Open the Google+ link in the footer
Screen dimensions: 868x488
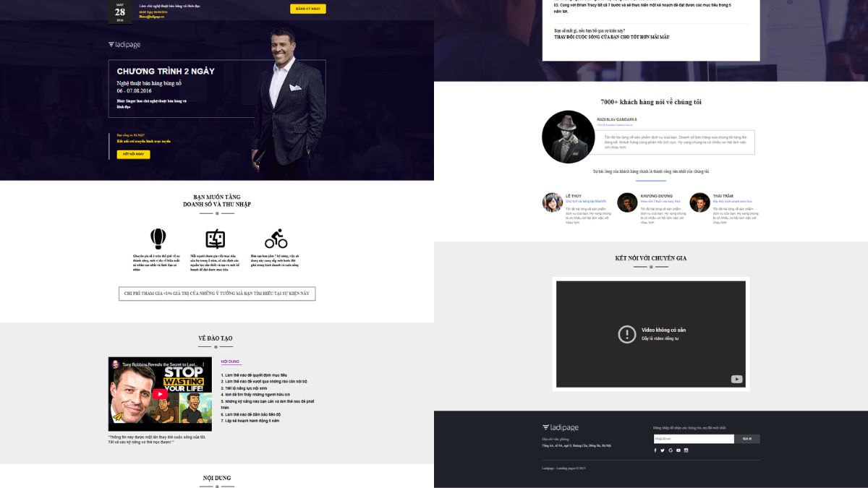[x=671, y=450]
